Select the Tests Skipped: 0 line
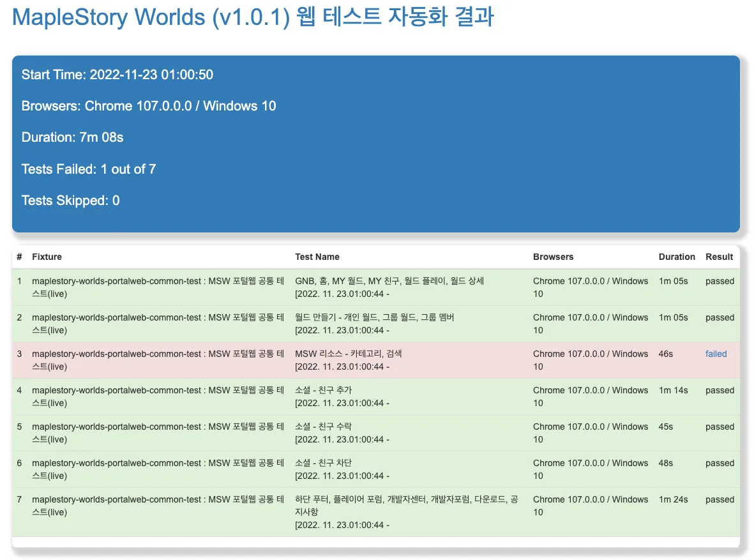 click(71, 200)
